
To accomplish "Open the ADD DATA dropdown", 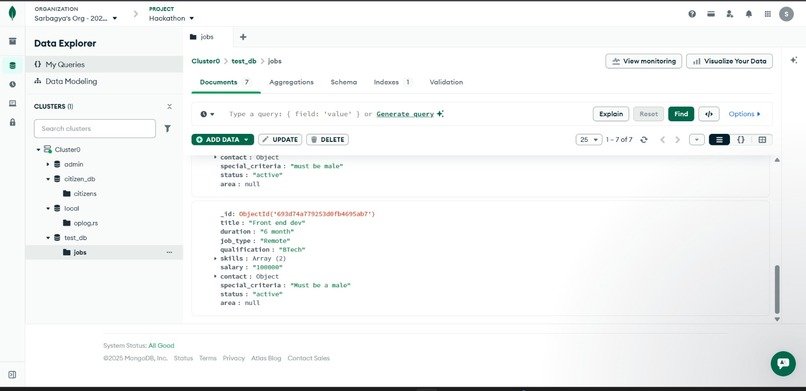I will point(223,140).
